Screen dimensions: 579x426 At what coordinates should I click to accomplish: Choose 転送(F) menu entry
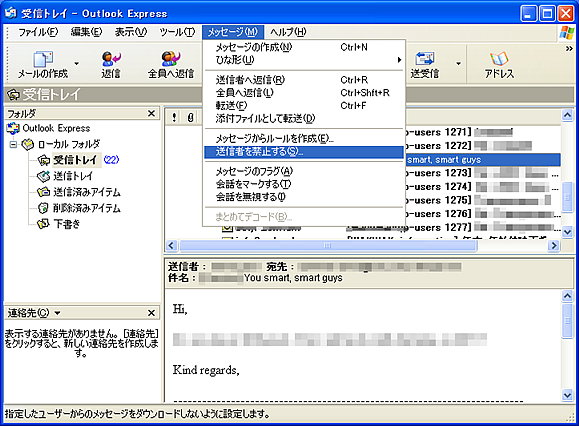tap(304, 106)
